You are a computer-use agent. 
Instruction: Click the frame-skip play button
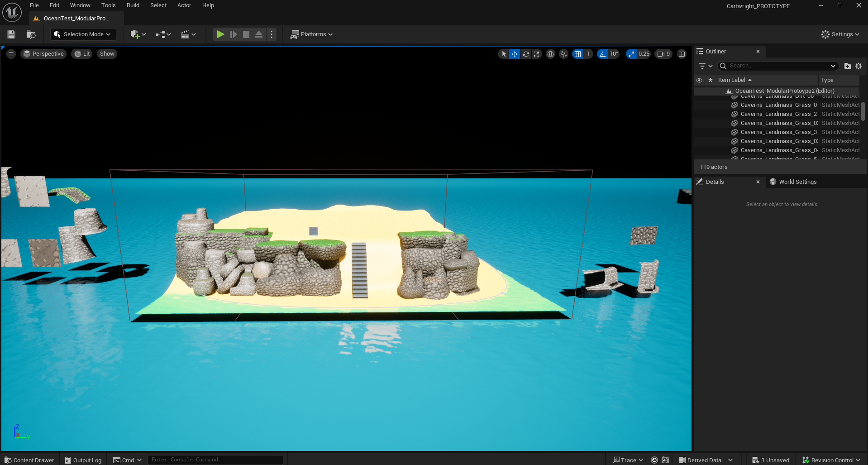pyautogui.click(x=234, y=34)
